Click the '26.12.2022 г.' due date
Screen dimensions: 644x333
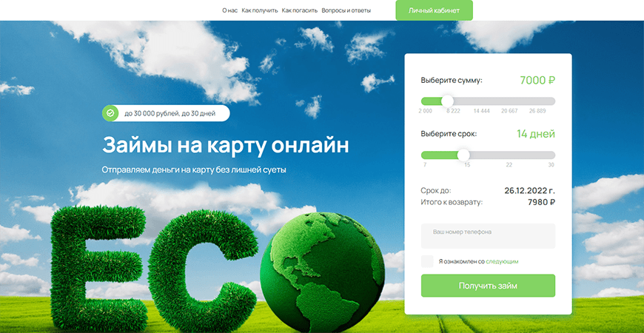(529, 191)
